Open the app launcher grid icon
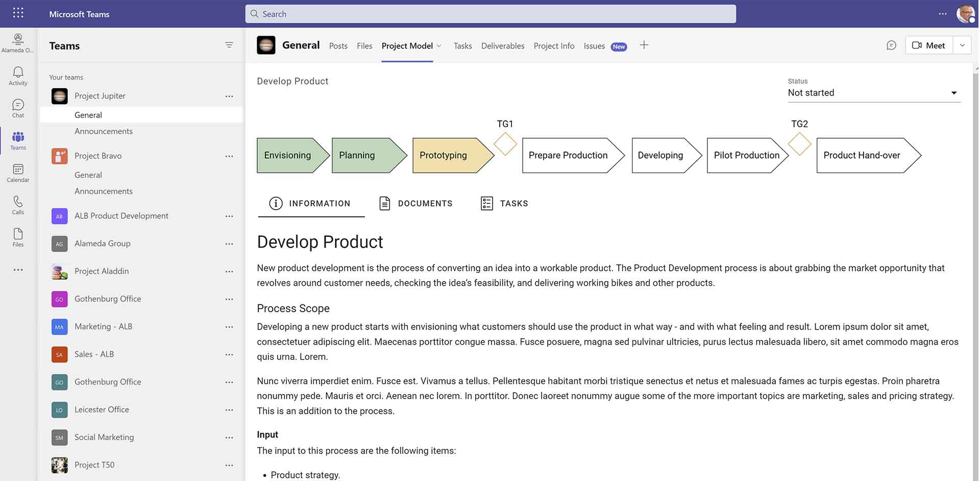Viewport: 980px width, 481px height. pyautogui.click(x=18, y=13)
